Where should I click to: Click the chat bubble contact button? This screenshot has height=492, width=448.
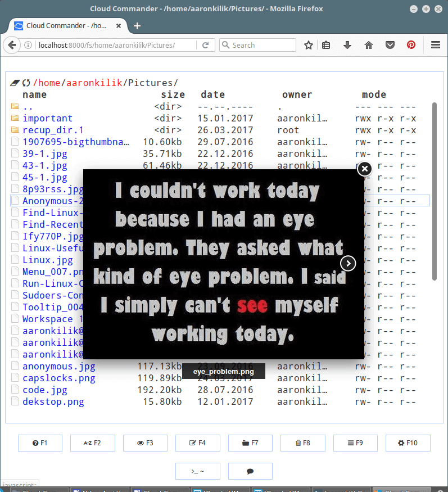coord(250,471)
